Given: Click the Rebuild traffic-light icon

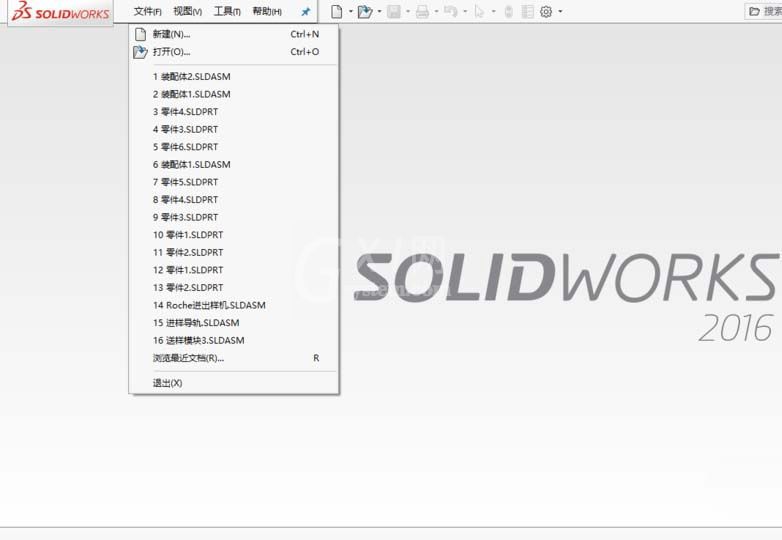Looking at the screenshot, I should click(x=509, y=11).
